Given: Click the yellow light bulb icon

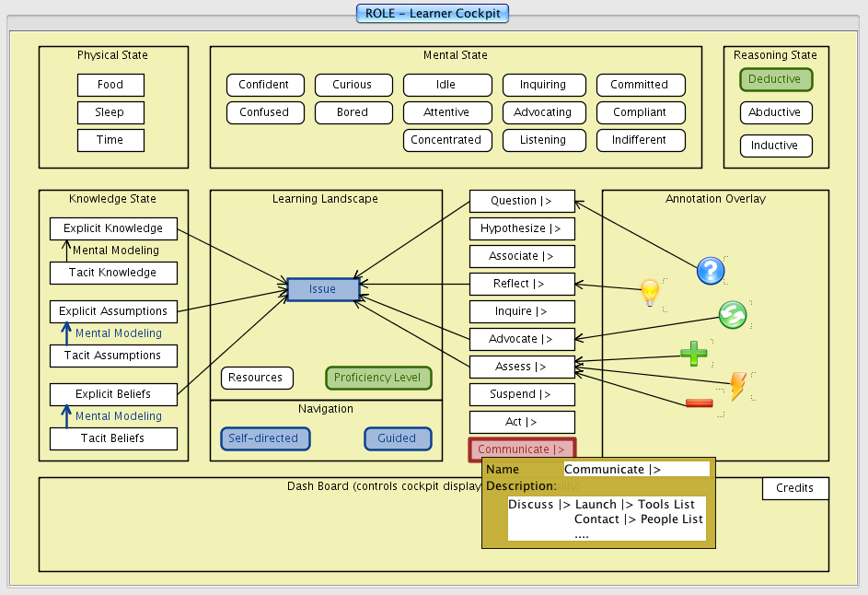Looking at the screenshot, I should pos(650,293).
